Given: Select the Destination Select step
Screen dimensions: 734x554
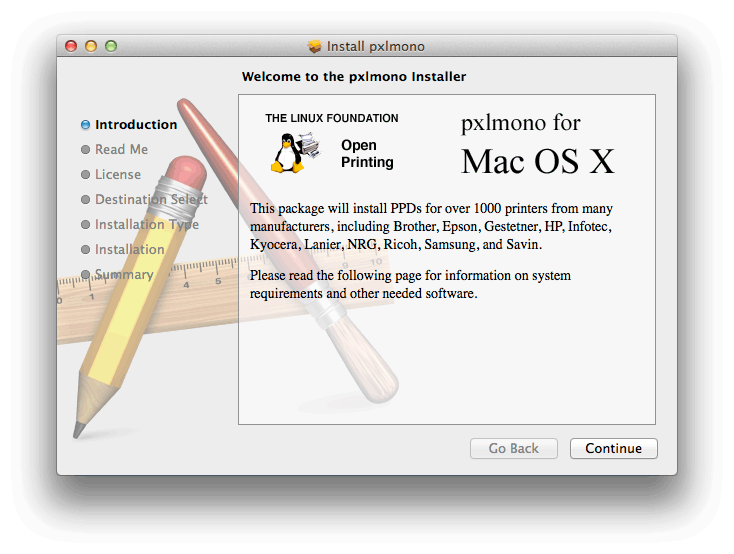Looking at the screenshot, I should point(151,199).
